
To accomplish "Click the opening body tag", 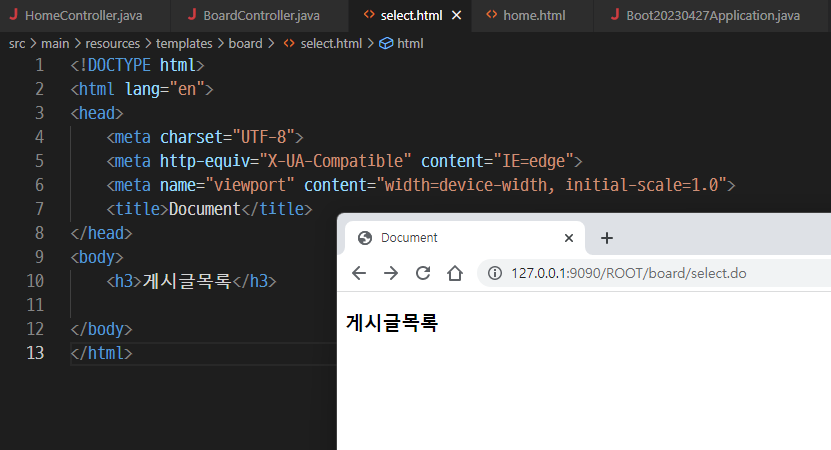I will (97, 257).
